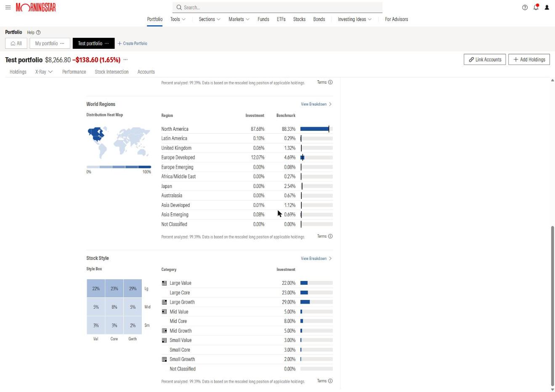Click the world distribution heat map
This screenshot has height=392, width=555.
click(119, 143)
